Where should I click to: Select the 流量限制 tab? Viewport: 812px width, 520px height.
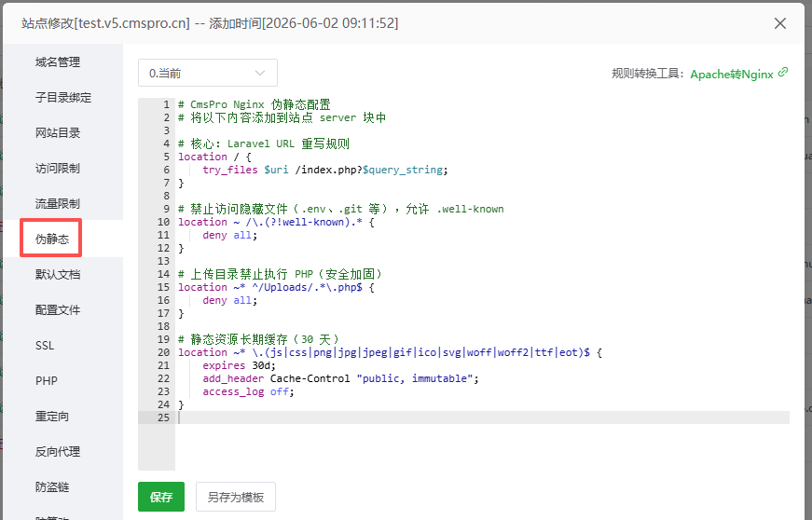58,204
